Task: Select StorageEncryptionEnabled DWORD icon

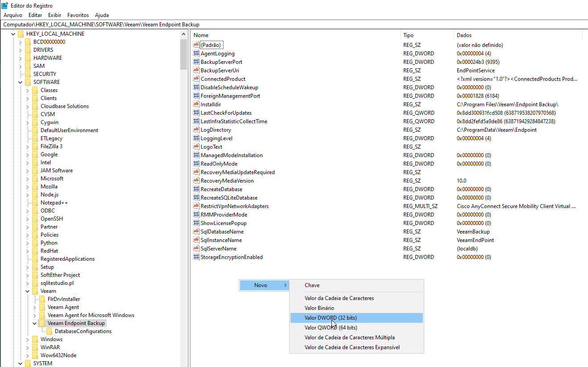Action: (x=196, y=257)
